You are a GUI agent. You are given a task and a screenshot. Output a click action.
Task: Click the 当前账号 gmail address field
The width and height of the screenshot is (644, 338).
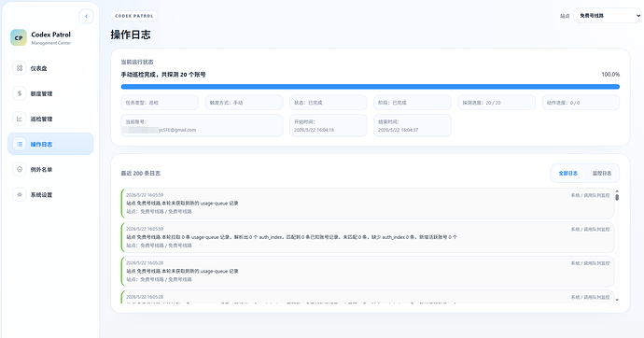coord(203,125)
